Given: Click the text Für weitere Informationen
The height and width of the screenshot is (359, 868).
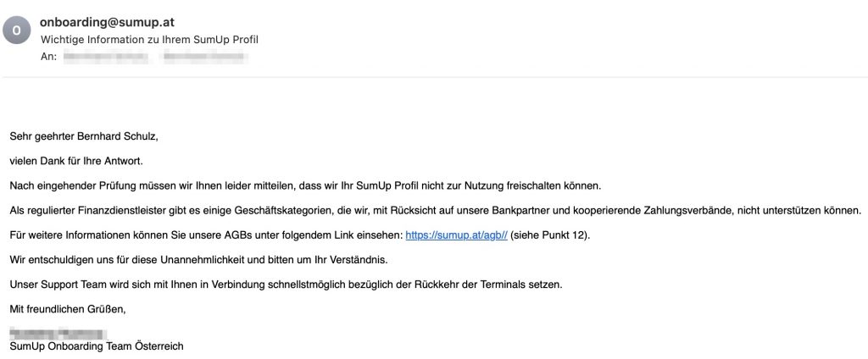Looking at the screenshot, I should (x=63, y=235).
